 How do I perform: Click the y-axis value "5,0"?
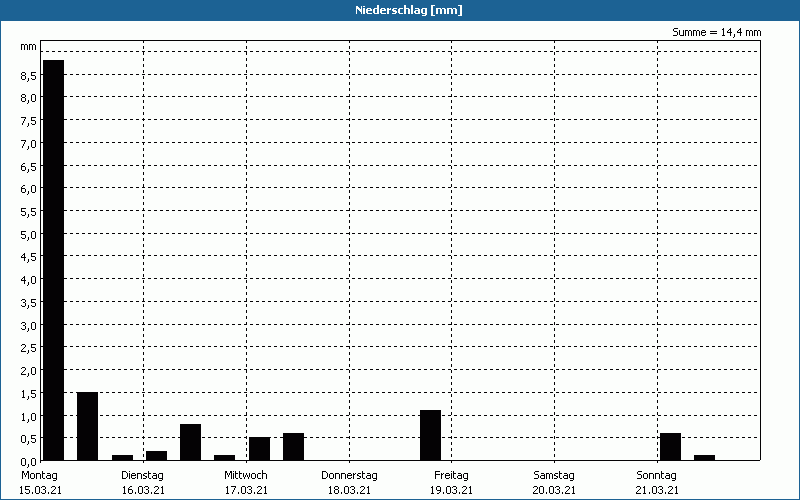(x=29, y=234)
